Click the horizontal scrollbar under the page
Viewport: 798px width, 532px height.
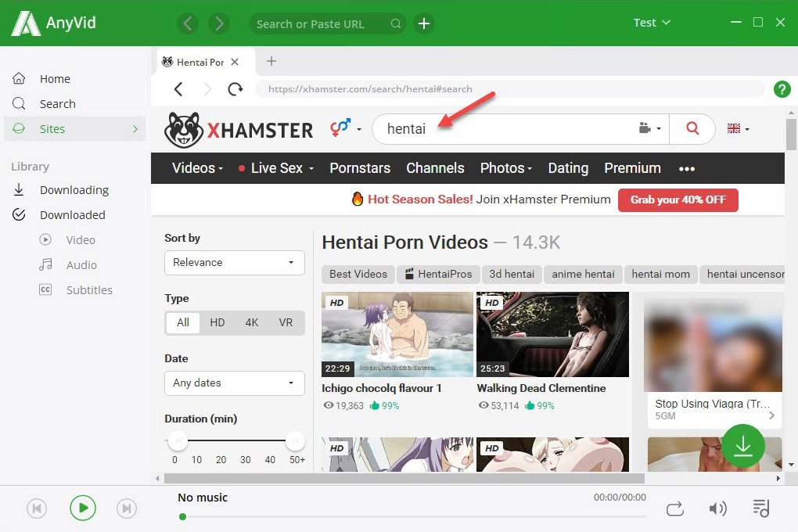(x=404, y=479)
